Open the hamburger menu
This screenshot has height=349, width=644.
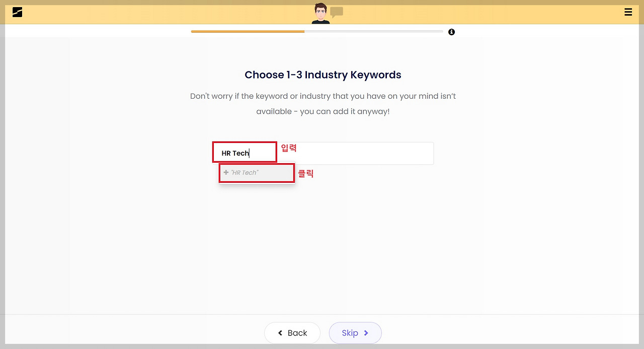(628, 12)
